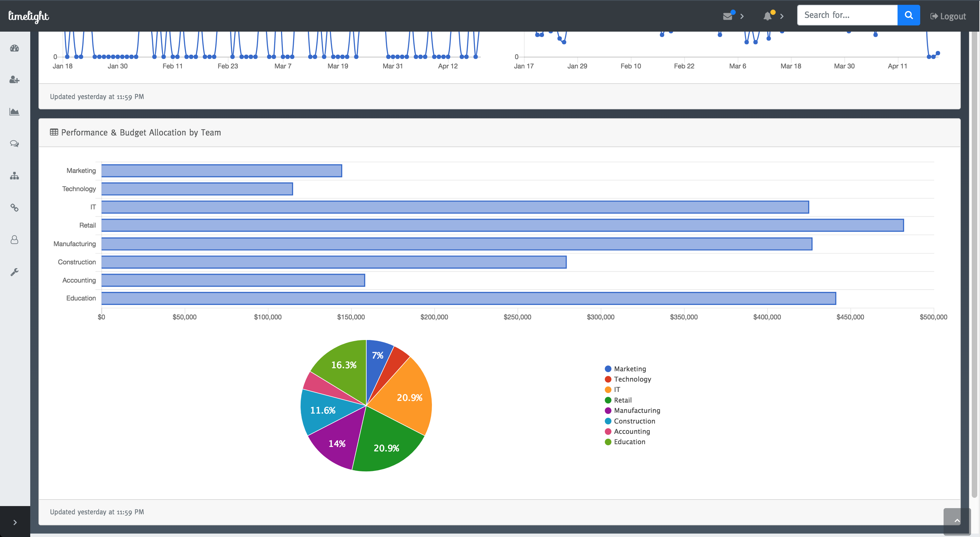Click the last data point on right line chart
Image resolution: width=980 pixels, height=537 pixels.
(x=938, y=53)
